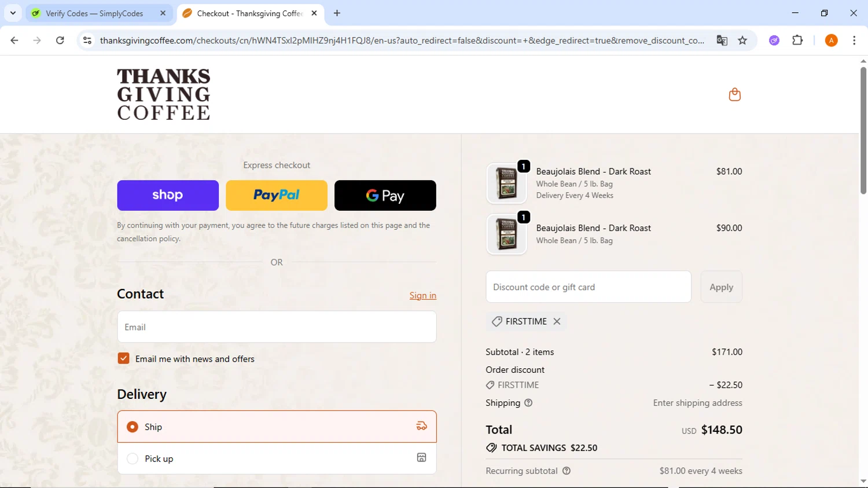868x488 pixels.
Task: Click the Total Savings tag icon
Action: click(491, 447)
